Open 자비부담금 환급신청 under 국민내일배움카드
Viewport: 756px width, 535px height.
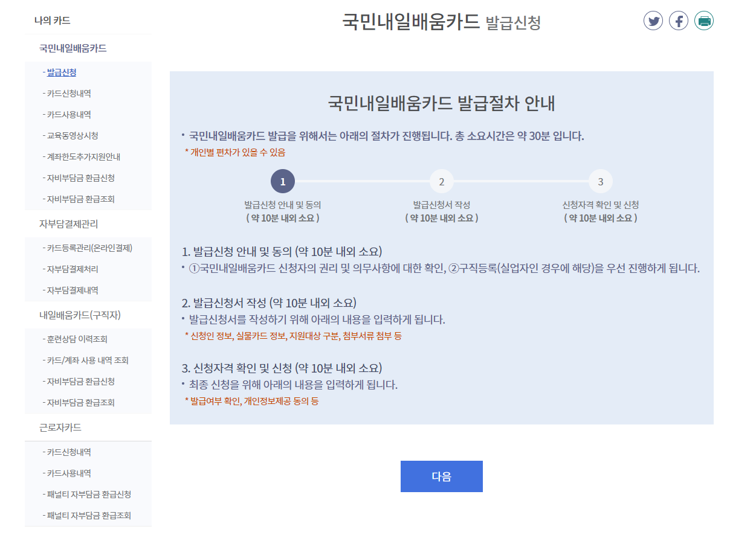81,178
